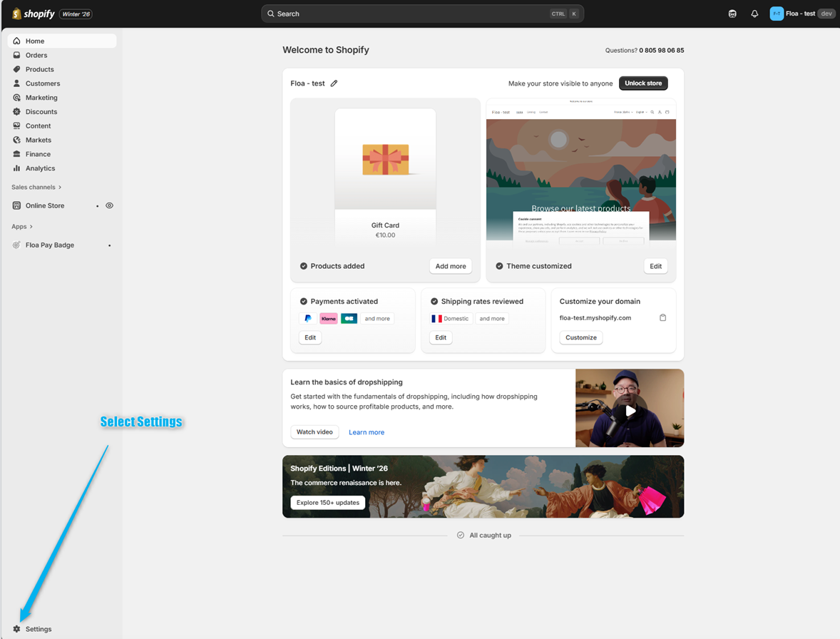Click the phone number 0 805 98 06 85
This screenshot has height=639, width=840.
662,51
